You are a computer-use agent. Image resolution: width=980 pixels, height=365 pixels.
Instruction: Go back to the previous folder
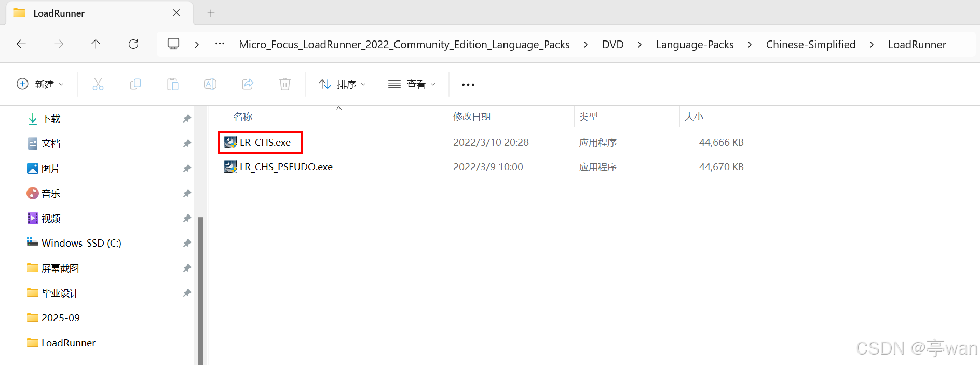pos(21,44)
